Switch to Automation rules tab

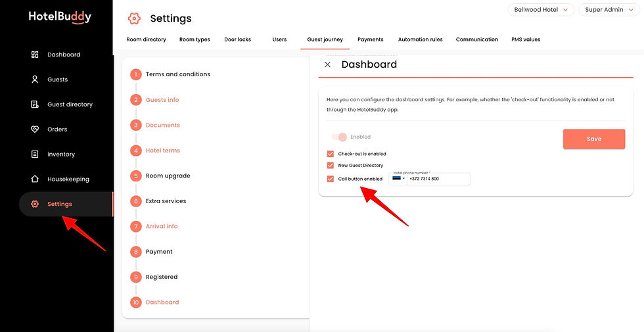point(420,39)
